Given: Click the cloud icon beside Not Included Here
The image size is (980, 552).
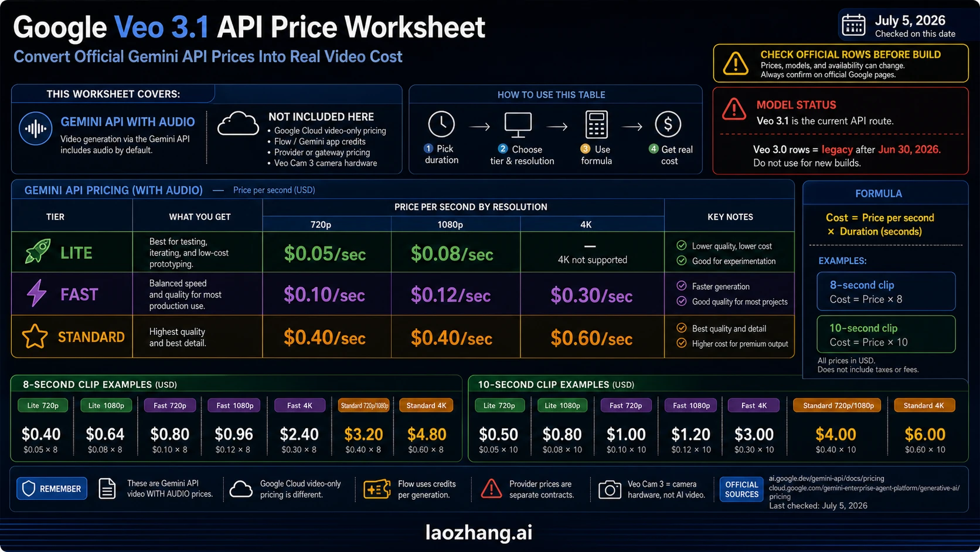Looking at the screenshot, I should (x=238, y=124).
